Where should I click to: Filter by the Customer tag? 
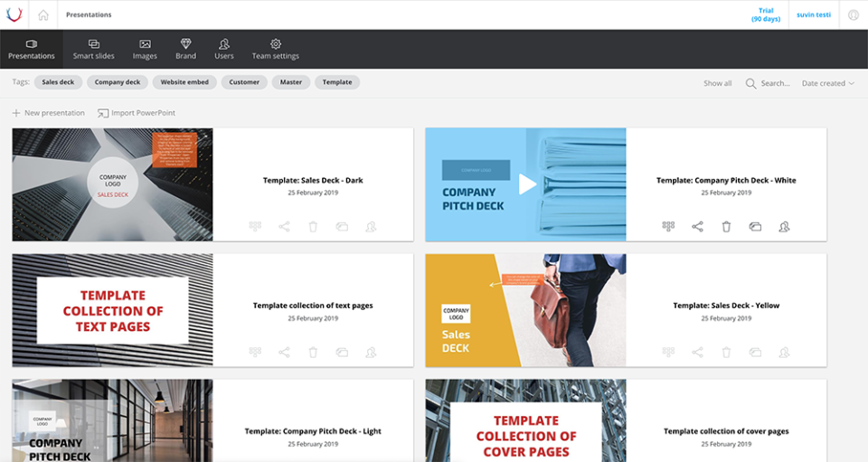(x=244, y=82)
